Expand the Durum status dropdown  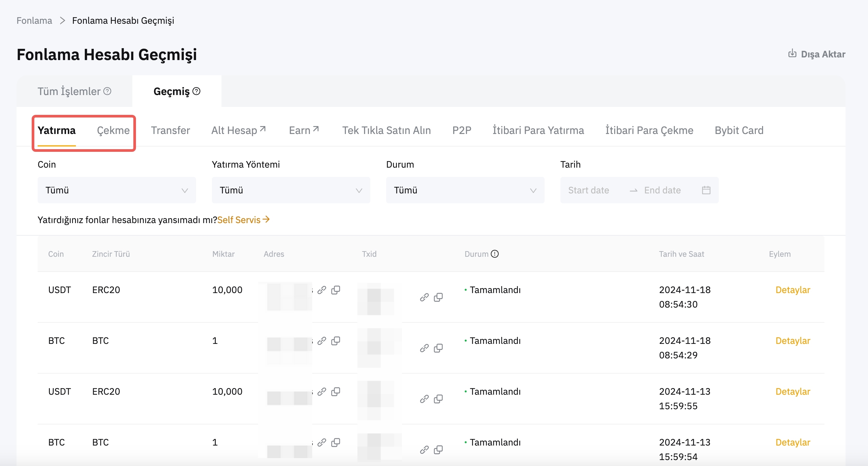pos(465,190)
